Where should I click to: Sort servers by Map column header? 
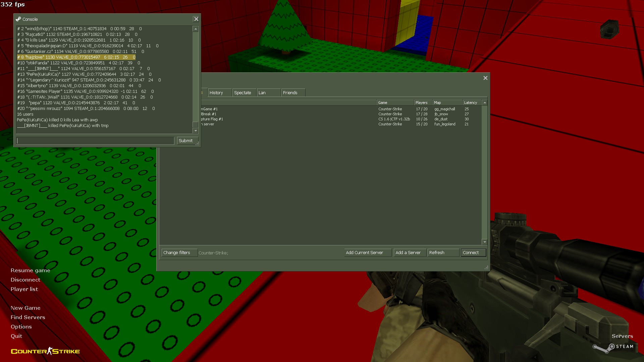coord(447,103)
